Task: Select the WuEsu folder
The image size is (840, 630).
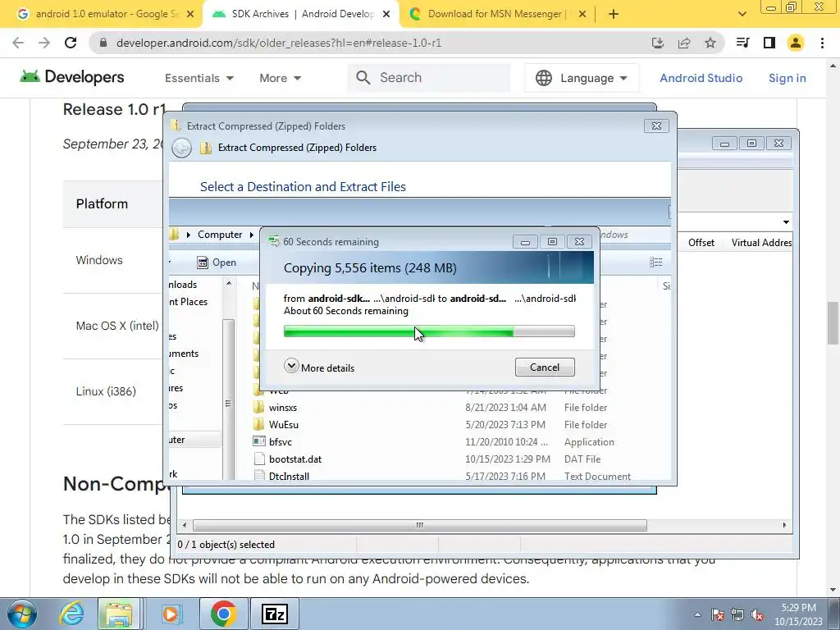Action: click(284, 424)
